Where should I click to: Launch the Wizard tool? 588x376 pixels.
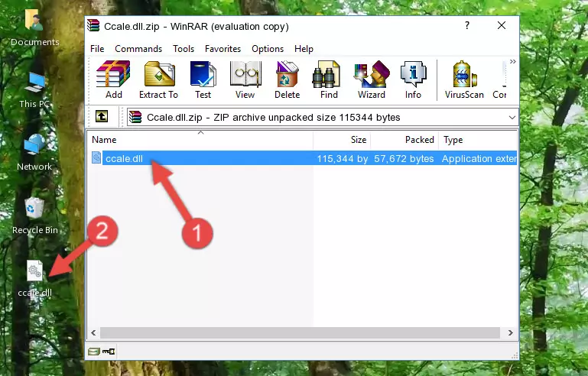[x=372, y=79]
